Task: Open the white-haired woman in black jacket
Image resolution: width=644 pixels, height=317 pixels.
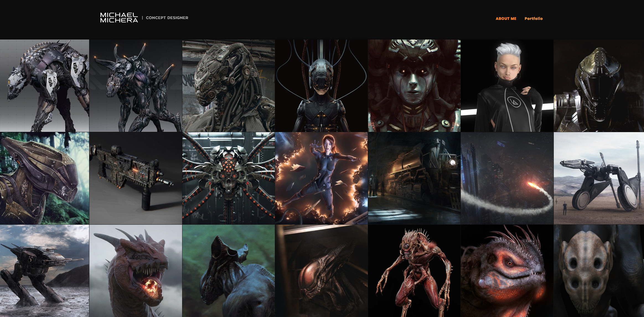Action: tap(507, 86)
